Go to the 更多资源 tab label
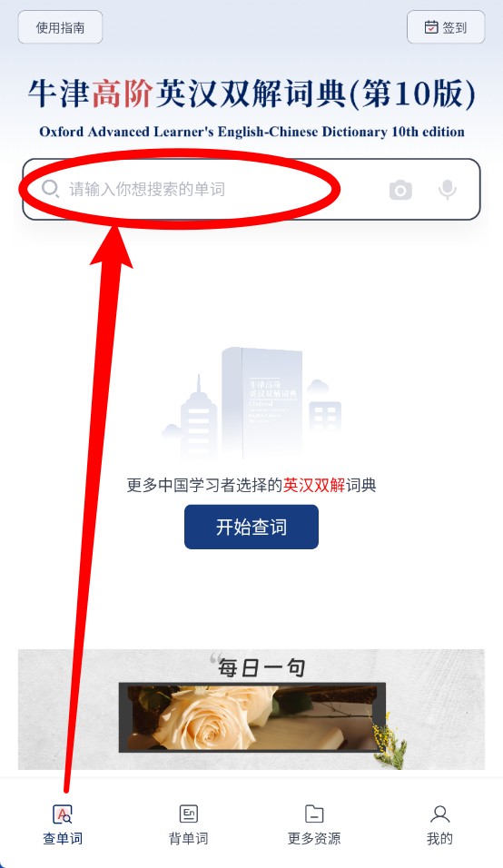The height and width of the screenshot is (868, 503). (314, 839)
